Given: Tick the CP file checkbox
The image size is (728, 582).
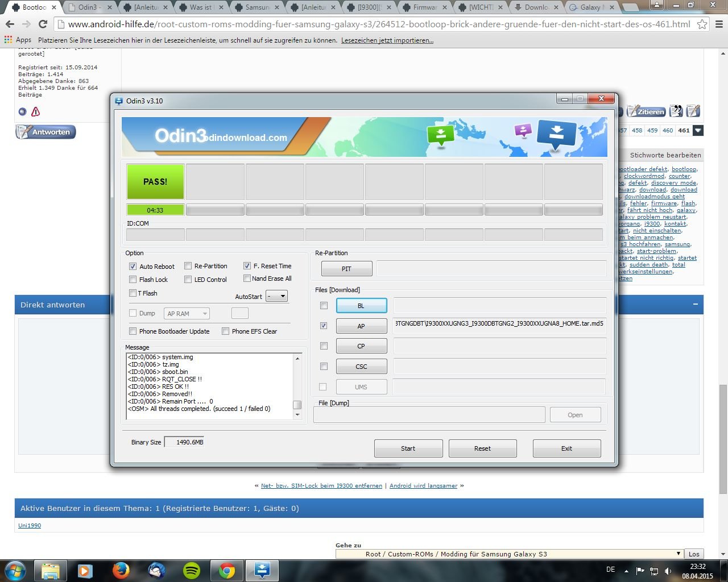Looking at the screenshot, I should click(324, 346).
